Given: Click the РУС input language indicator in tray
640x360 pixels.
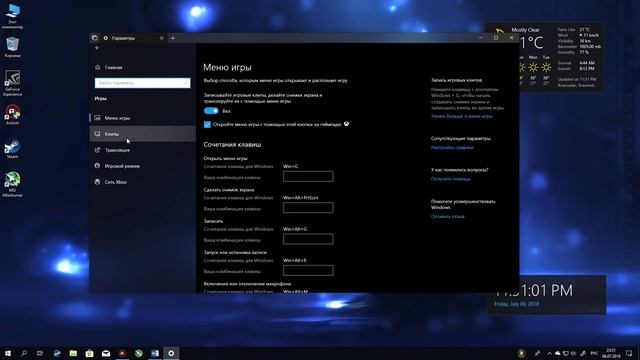Looking at the screenshot, I should [x=594, y=353].
